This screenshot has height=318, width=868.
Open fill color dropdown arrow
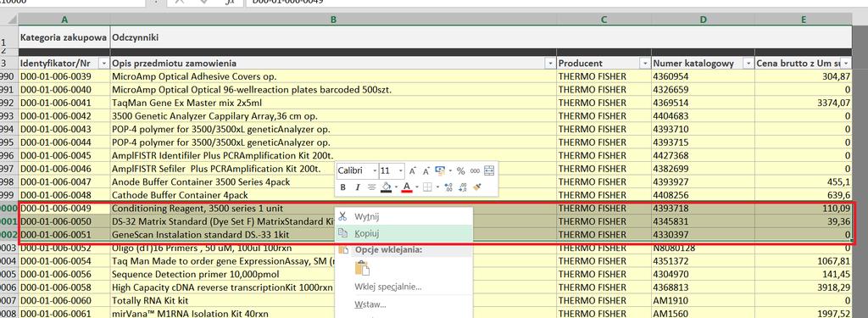pyautogui.click(x=396, y=187)
